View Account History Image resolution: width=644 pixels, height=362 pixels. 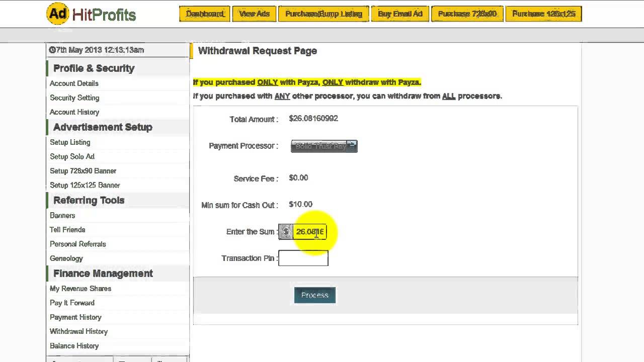tap(74, 112)
